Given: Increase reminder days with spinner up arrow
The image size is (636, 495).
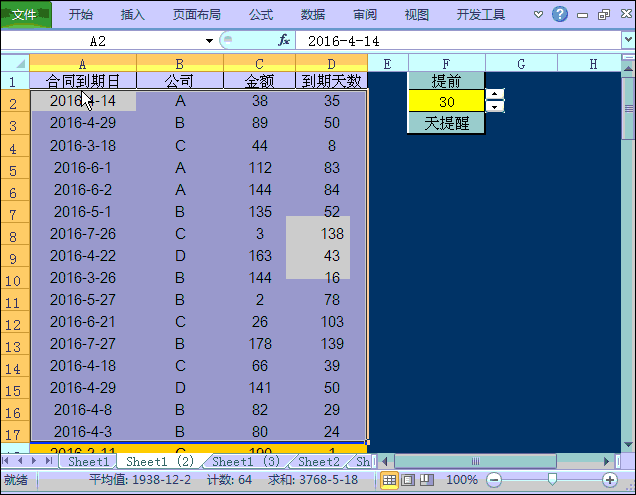Looking at the screenshot, I should [x=495, y=95].
